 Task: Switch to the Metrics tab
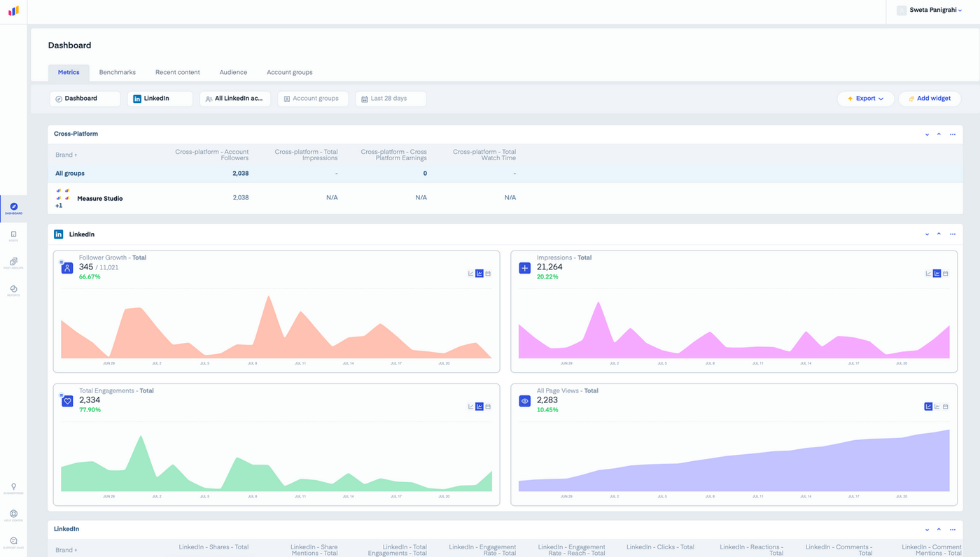pos(69,72)
